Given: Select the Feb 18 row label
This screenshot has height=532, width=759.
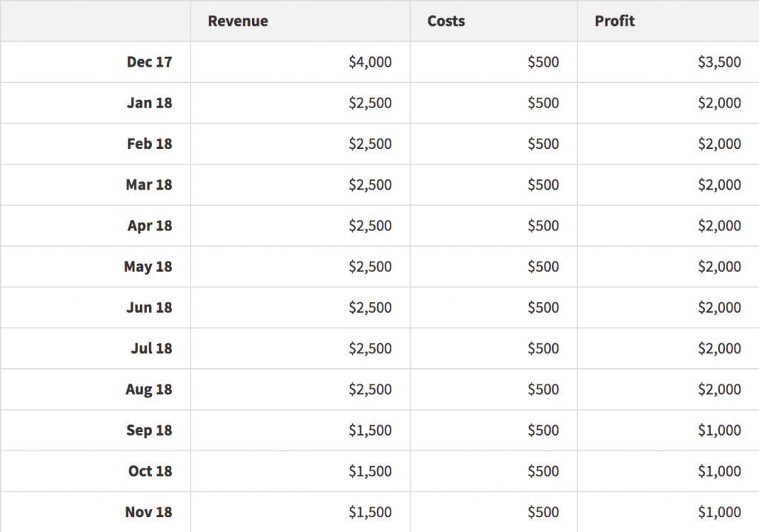Looking at the screenshot, I should point(149,144).
